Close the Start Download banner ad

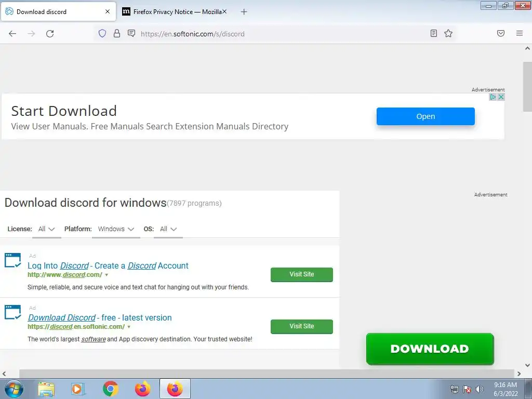coord(501,97)
